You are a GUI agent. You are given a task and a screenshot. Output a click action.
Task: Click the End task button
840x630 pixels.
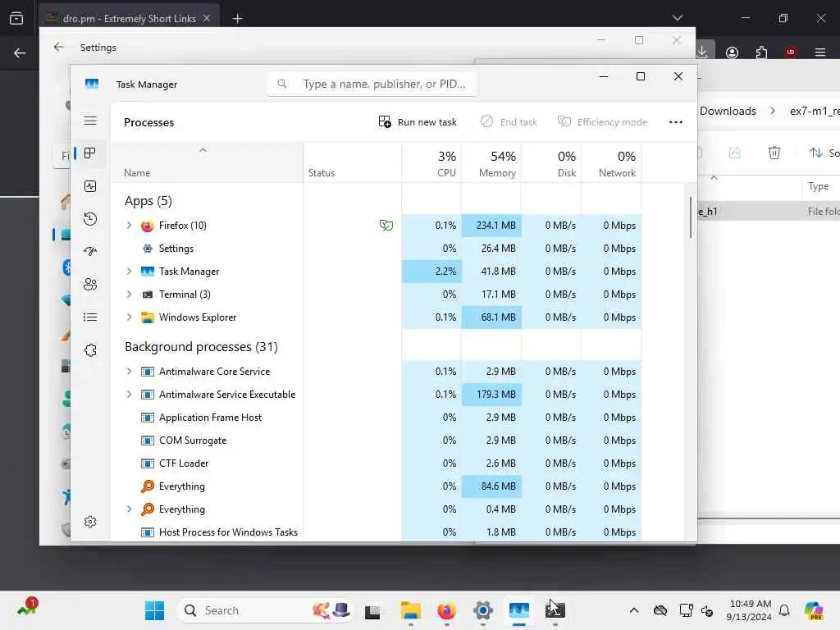(x=509, y=122)
